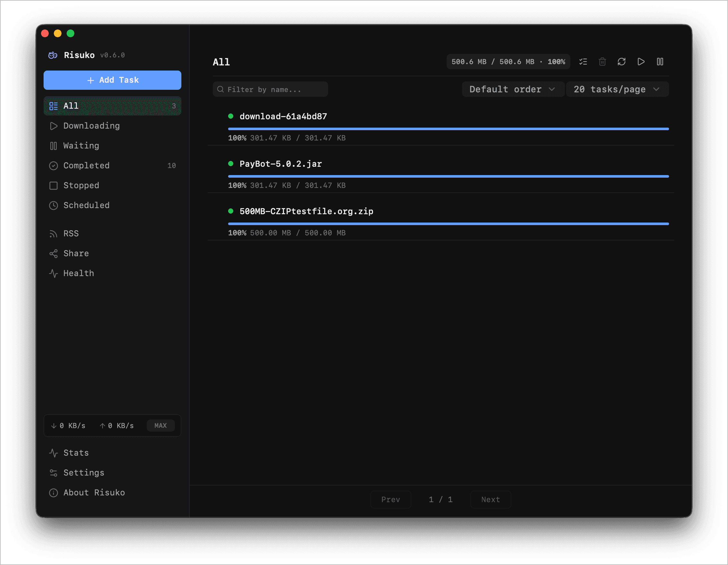Click progress bar of PayBot-5.0.2.jar
This screenshot has width=728, height=565.
[x=448, y=176]
